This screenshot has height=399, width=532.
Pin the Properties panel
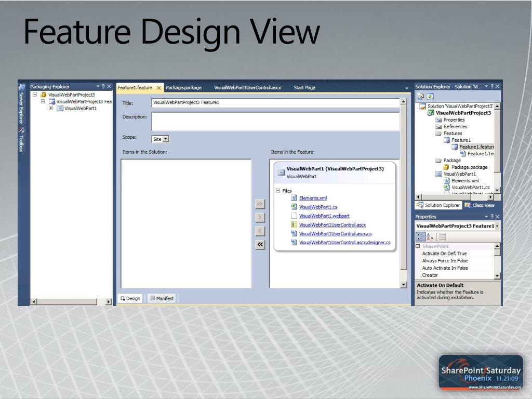pos(492,217)
